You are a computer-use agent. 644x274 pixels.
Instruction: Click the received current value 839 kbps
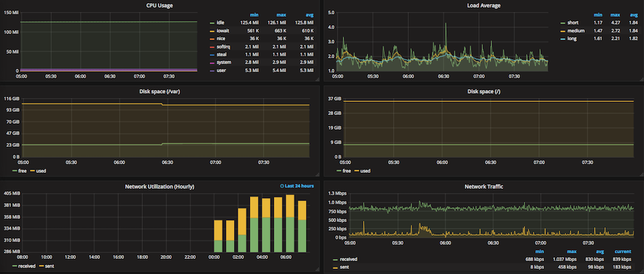[622, 259]
